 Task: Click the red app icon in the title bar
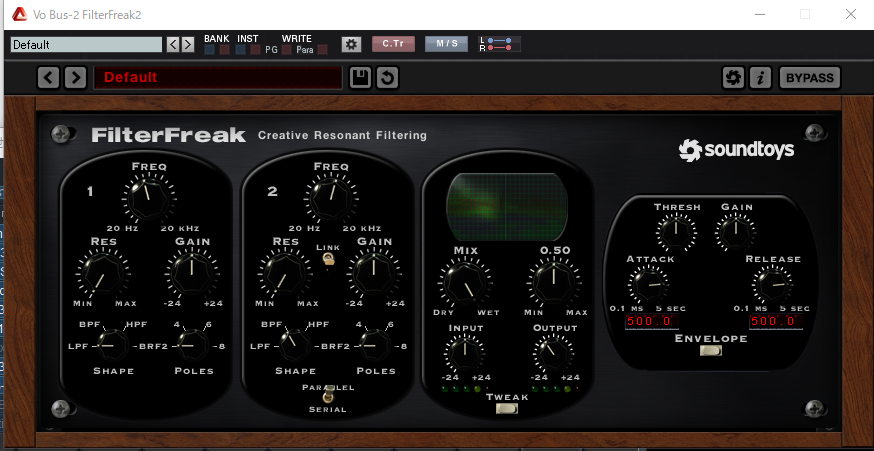tap(20, 14)
